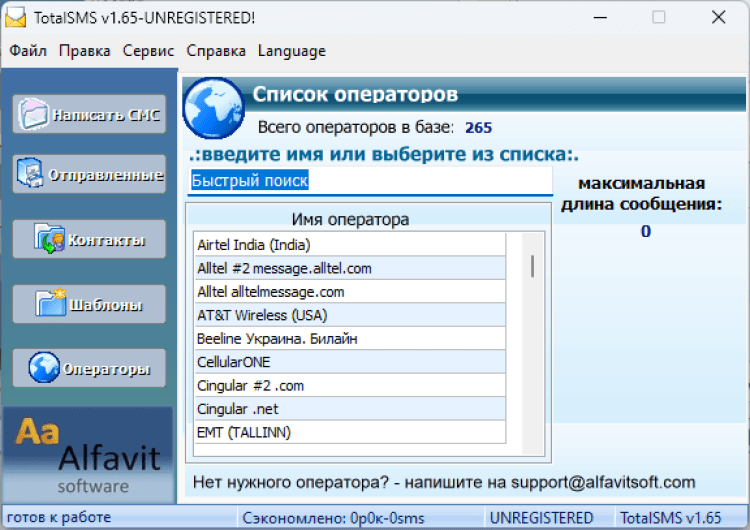Click the maximum message length value 0
The image size is (750, 530).
tap(646, 232)
